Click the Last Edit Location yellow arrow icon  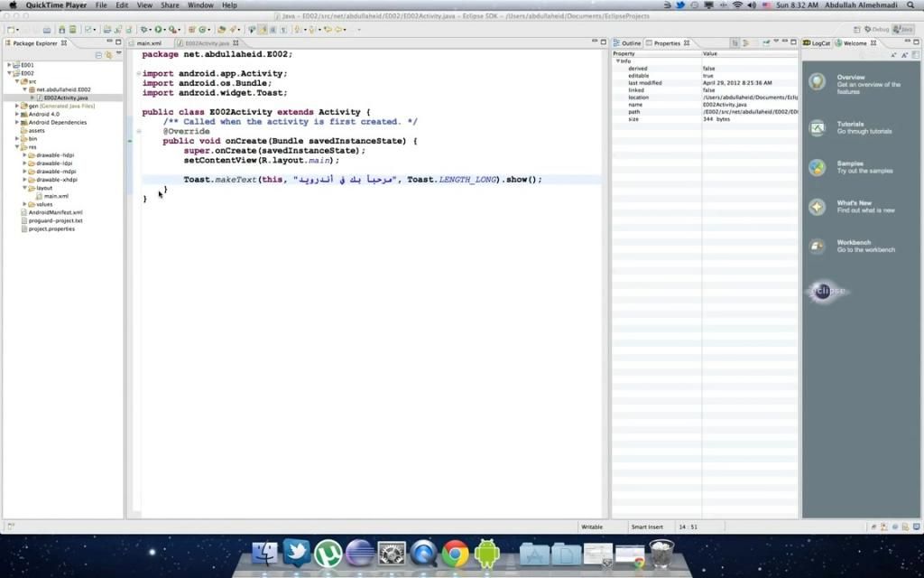327,30
